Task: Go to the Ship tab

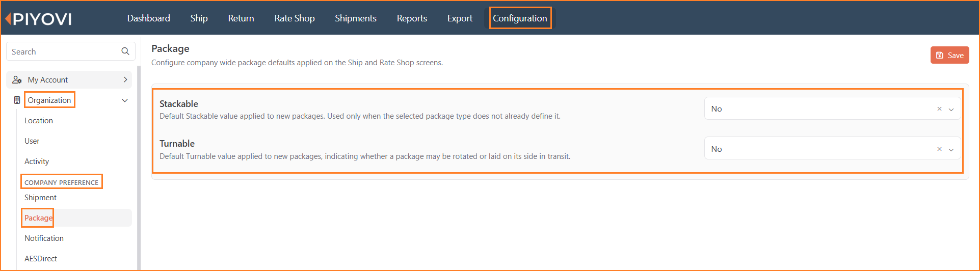Action: tap(199, 18)
